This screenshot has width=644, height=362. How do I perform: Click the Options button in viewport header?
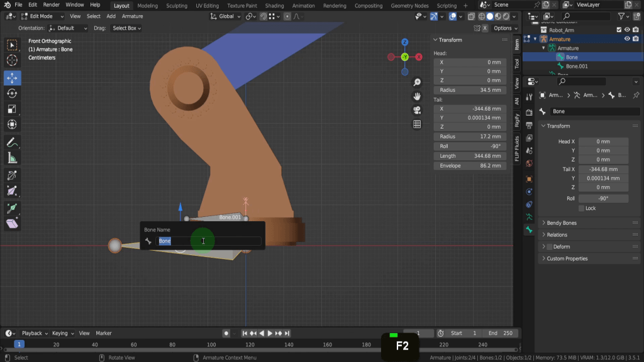click(505, 28)
